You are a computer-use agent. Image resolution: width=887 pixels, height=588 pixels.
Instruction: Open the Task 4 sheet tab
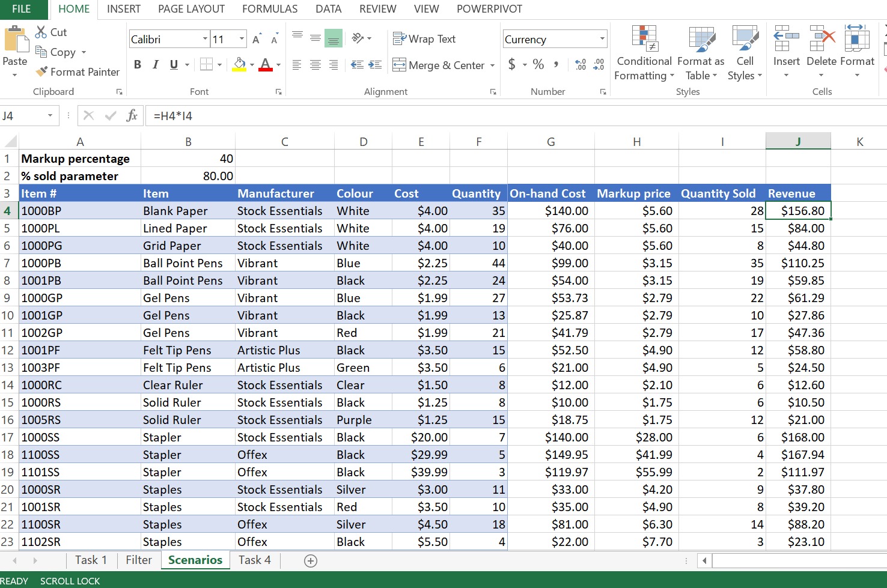pyautogui.click(x=254, y=560)
